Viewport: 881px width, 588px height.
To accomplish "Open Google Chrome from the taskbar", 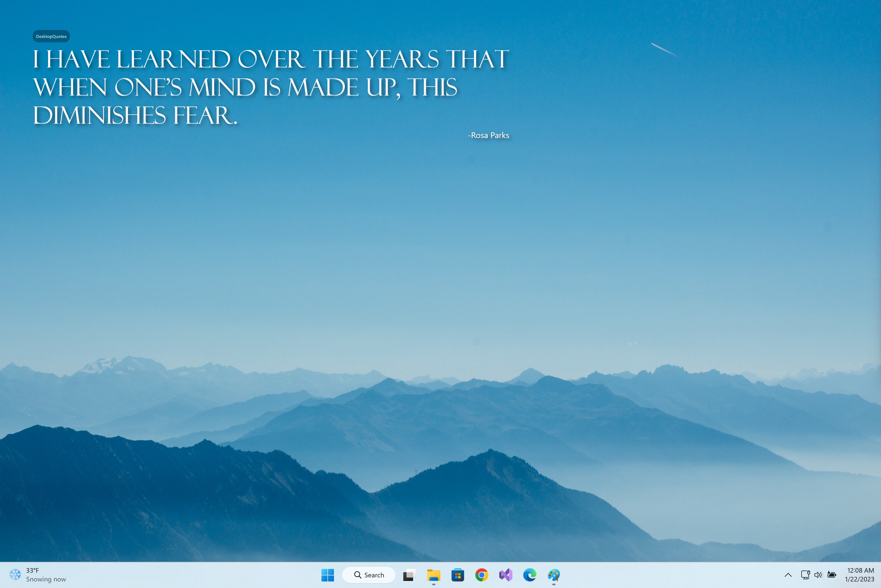I will (x=482, y=575).
